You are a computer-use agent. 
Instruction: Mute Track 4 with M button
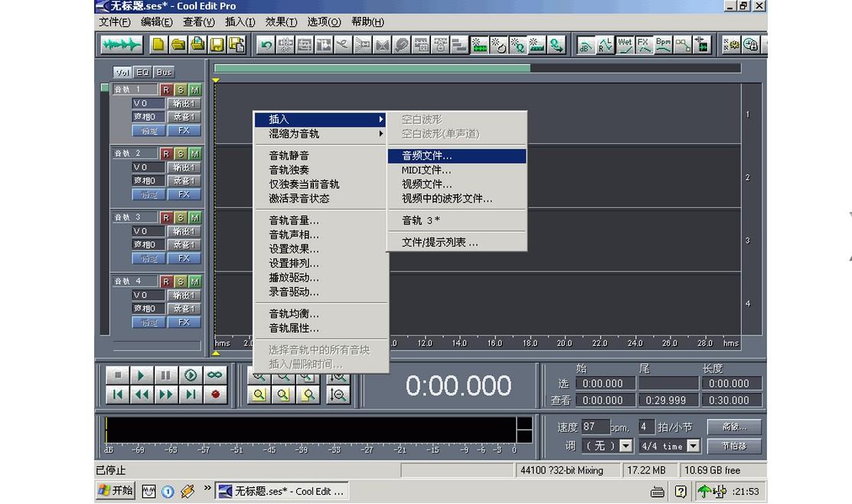[x=194, y=282]
